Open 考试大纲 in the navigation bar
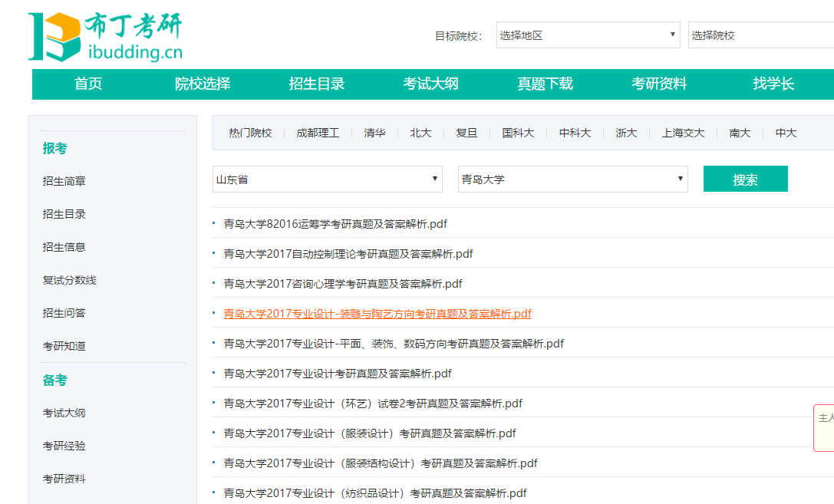The height and width of the screenshot is (504, 834). [x=431, y=84]
